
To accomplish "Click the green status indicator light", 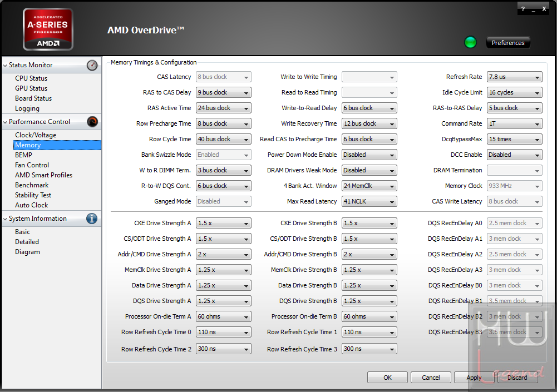I will tap(470, 42).
